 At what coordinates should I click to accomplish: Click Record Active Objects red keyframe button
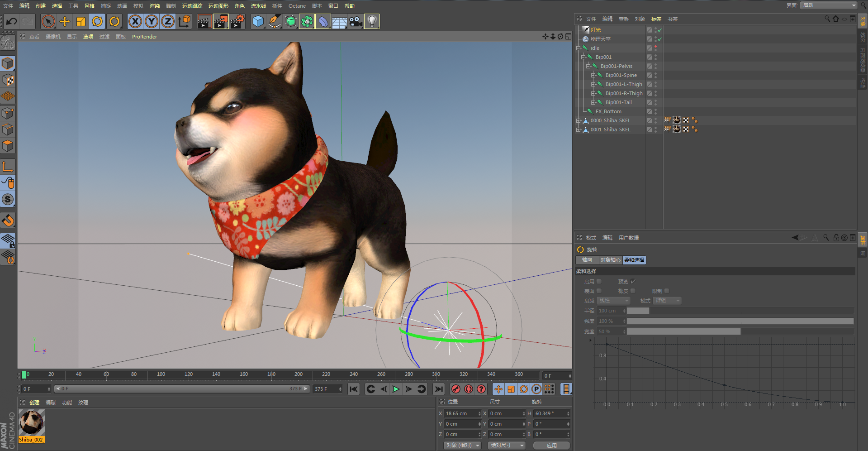pyautogui.click(x=456, y=389)
